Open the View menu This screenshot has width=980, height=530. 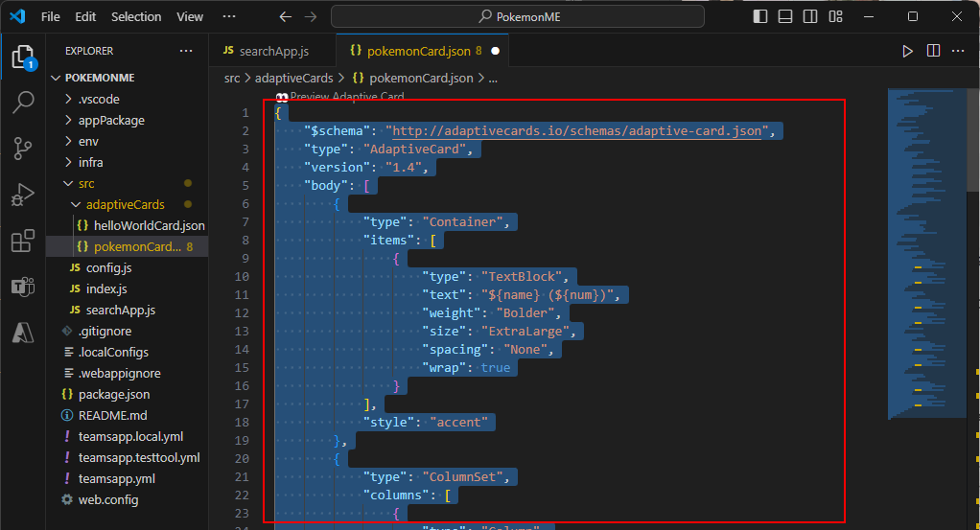click(190, 17)
